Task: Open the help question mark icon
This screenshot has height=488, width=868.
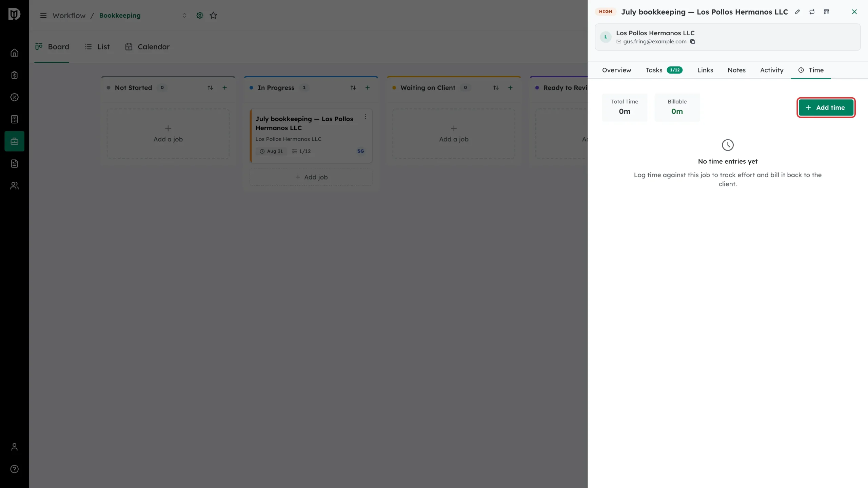Action: [14, 469]
